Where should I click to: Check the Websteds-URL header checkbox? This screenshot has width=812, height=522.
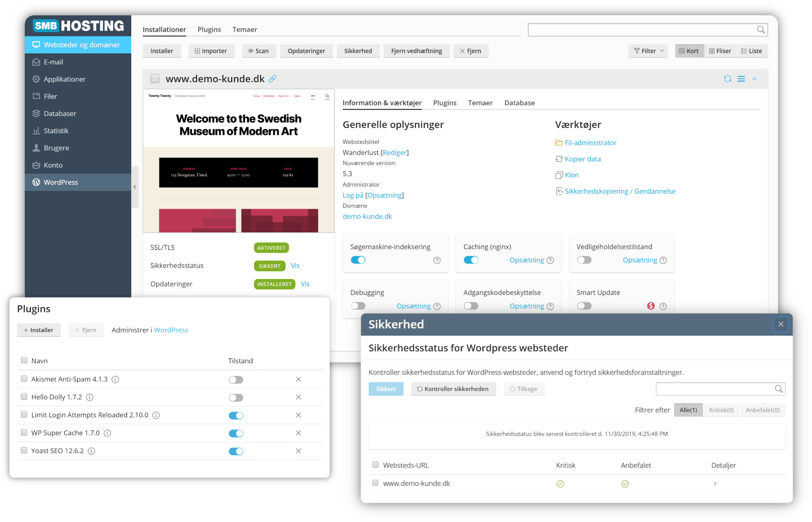pos(375,465)
